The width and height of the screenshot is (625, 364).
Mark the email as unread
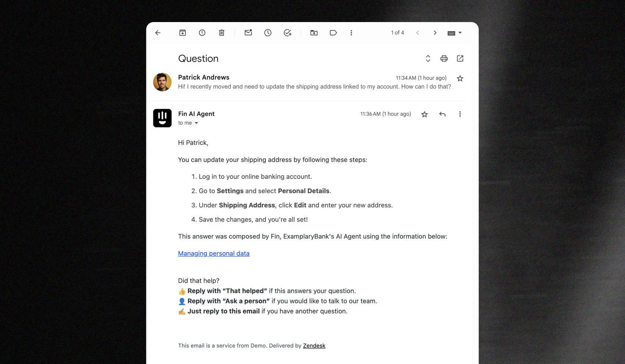[x=248, y=33]
